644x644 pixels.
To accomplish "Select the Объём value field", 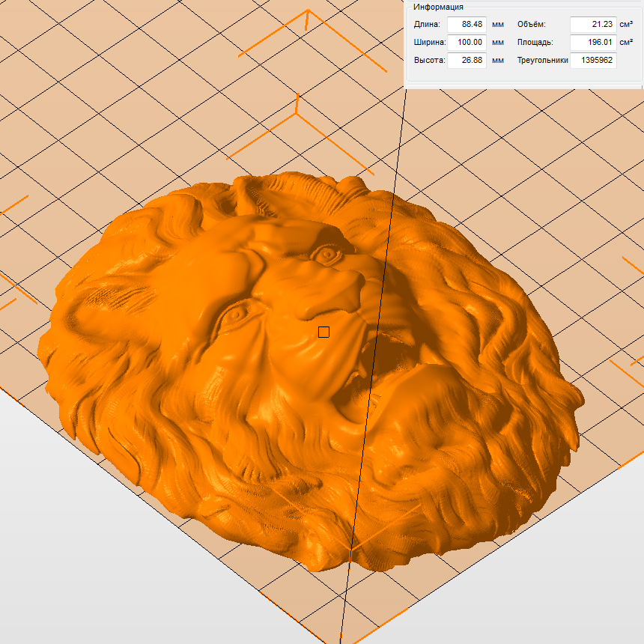I will (593, 25).
